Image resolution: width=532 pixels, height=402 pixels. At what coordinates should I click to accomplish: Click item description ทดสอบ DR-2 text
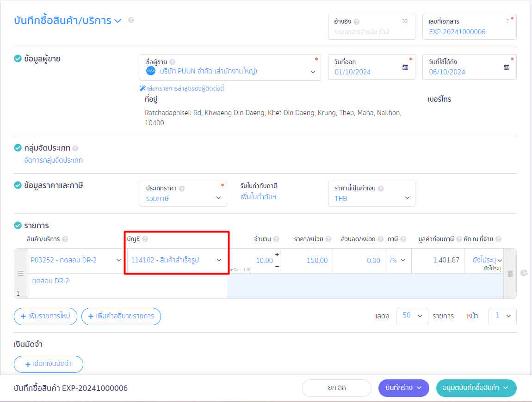click(50, 280)
